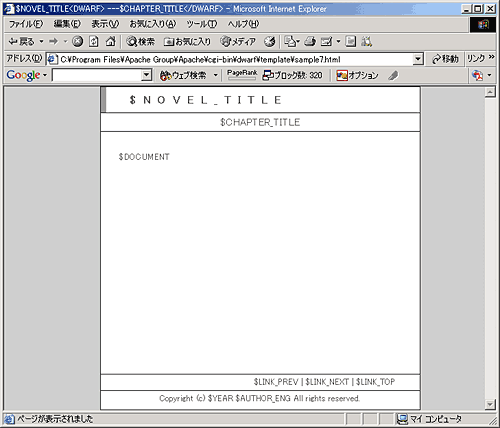
Task: Open Favorites (お気に入り) toolbar button
Action: pos(187,41)
